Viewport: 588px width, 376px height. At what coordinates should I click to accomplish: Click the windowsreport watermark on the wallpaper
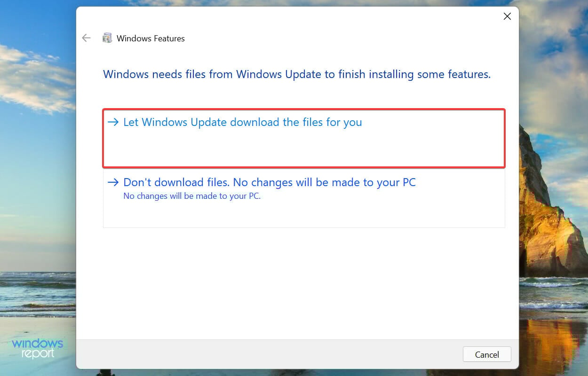37,348
